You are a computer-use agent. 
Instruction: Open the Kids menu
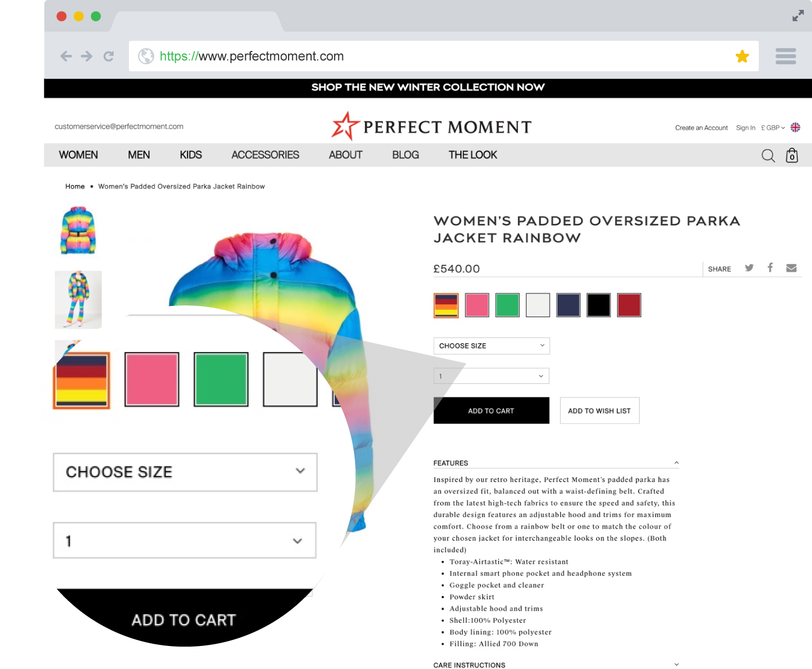(x=191, y=155)
